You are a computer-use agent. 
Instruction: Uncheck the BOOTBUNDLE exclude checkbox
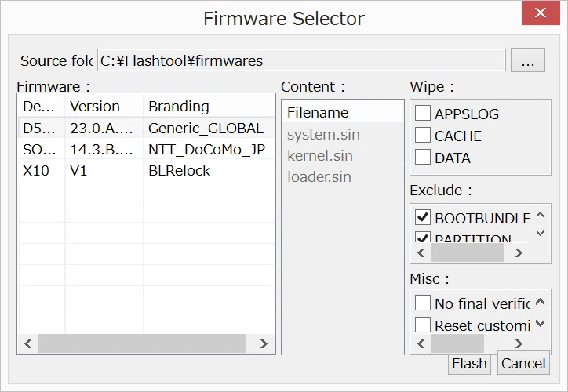423,217
